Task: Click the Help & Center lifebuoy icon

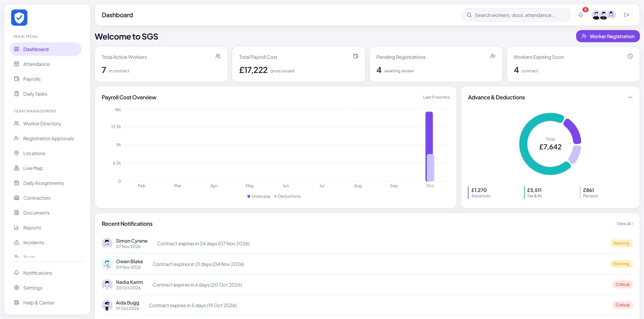Action: point(17,302)
